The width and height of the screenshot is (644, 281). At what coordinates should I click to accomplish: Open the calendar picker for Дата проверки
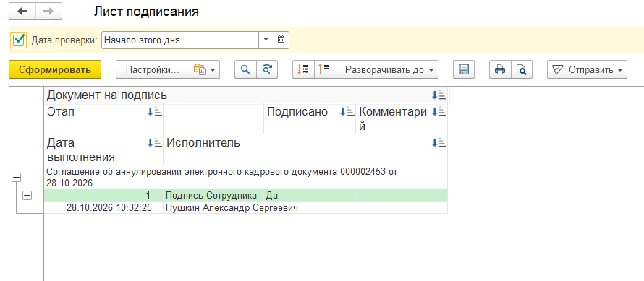[281, 40]
